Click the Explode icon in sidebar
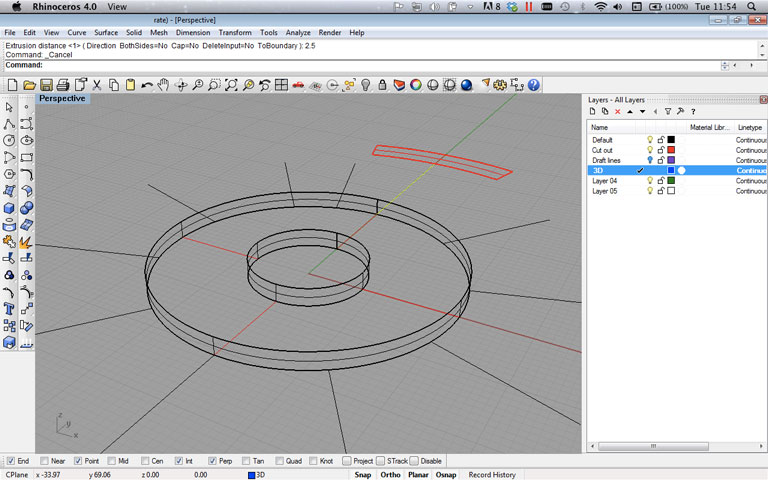 pyautogui.click(x=25, y=242)
